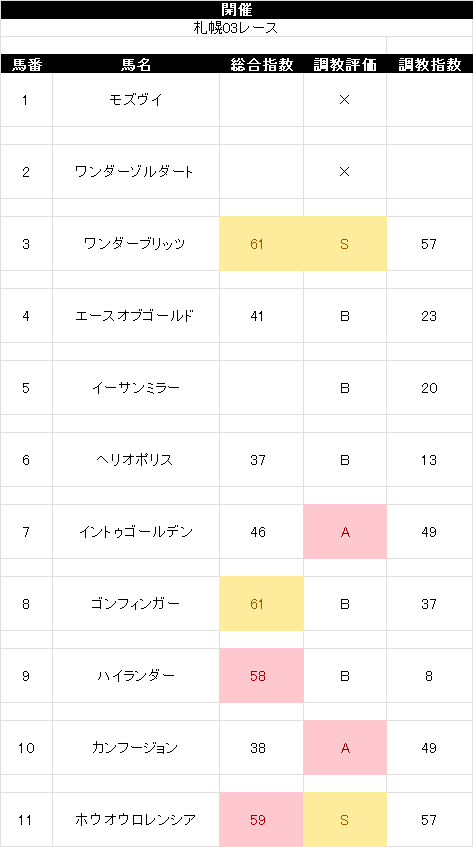
Task: Select total index 37 for ヘリオポリス
Action: 261,460
